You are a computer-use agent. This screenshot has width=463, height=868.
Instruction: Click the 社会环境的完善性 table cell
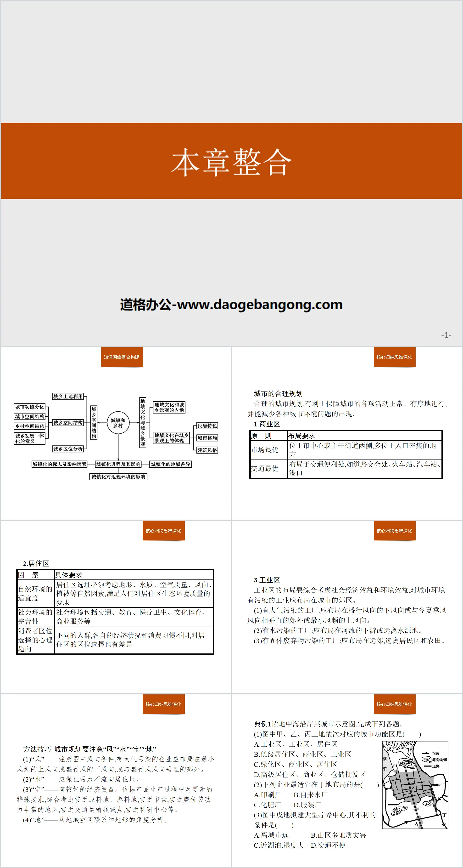(x=36, y=617)
